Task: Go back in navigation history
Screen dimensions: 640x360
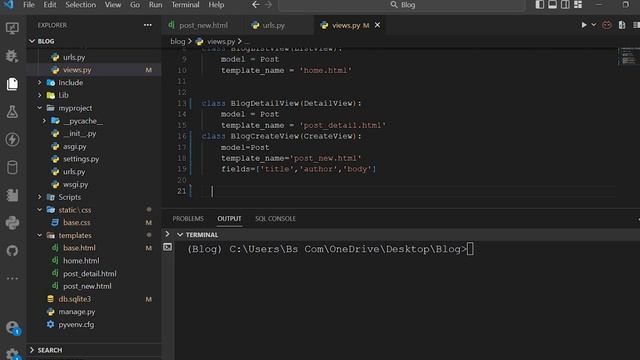Action: pos(256,4)
